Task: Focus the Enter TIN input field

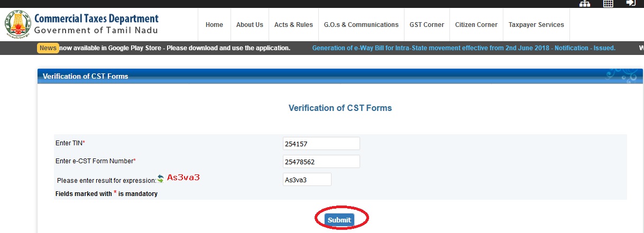Action: pos(321,144)
